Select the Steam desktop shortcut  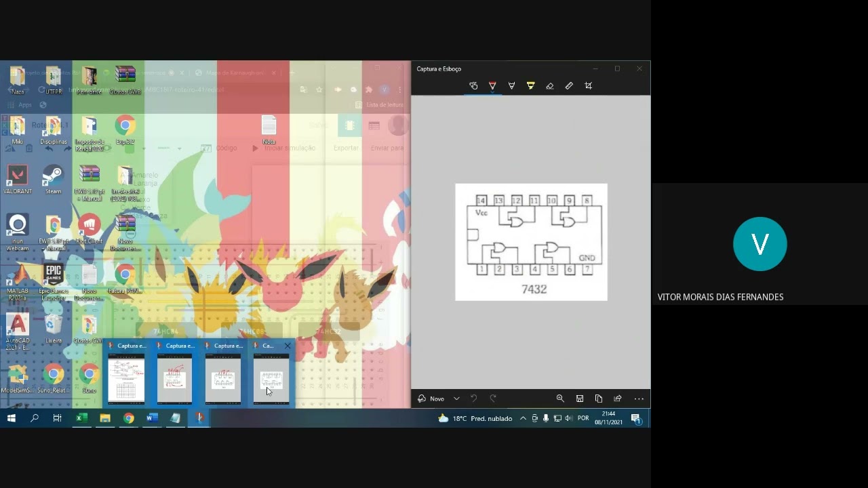[x=53, y=180]
